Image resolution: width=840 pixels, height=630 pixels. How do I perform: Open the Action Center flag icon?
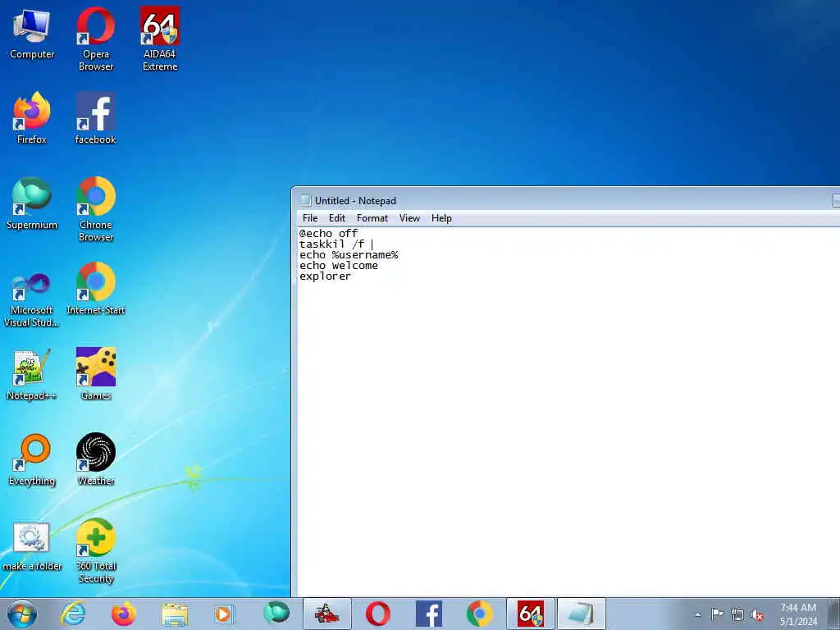click(717, 614)
